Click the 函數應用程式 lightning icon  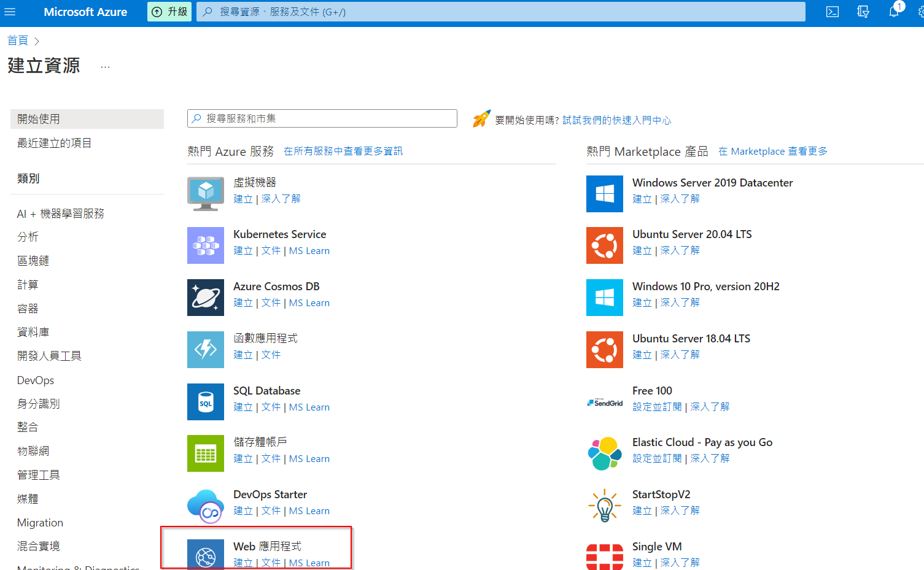[x=206, y=350]
